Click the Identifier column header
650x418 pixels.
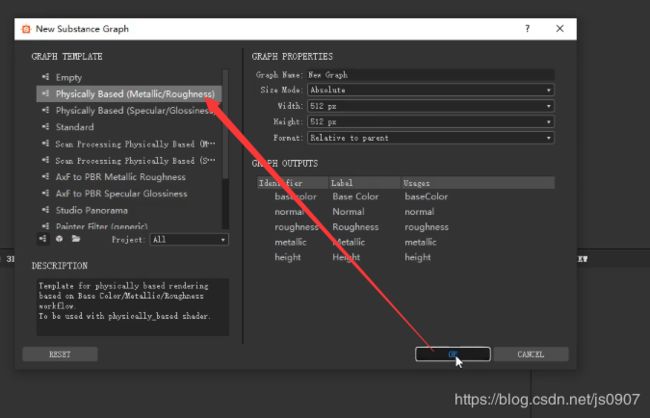[293, 183]
